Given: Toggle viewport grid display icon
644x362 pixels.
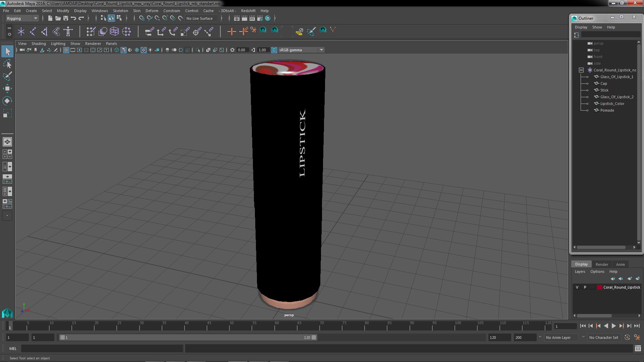Looking at the screenshot, I should pos(66,50).
